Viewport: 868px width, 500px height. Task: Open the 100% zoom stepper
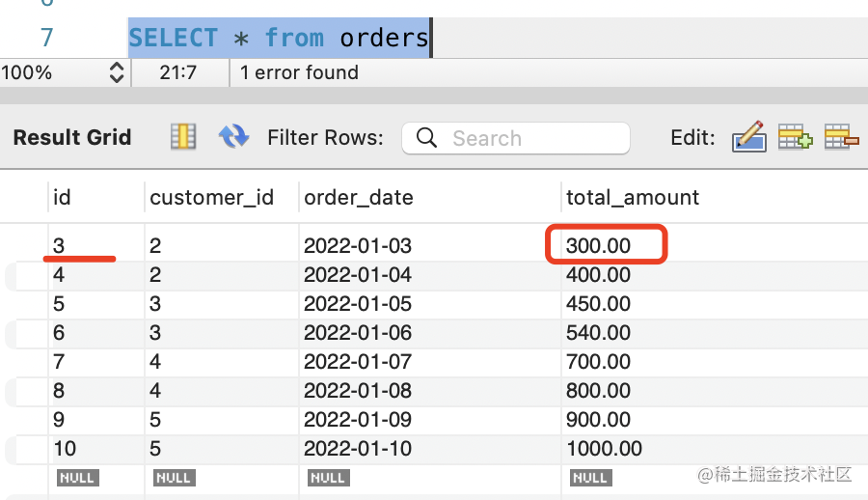117,72
